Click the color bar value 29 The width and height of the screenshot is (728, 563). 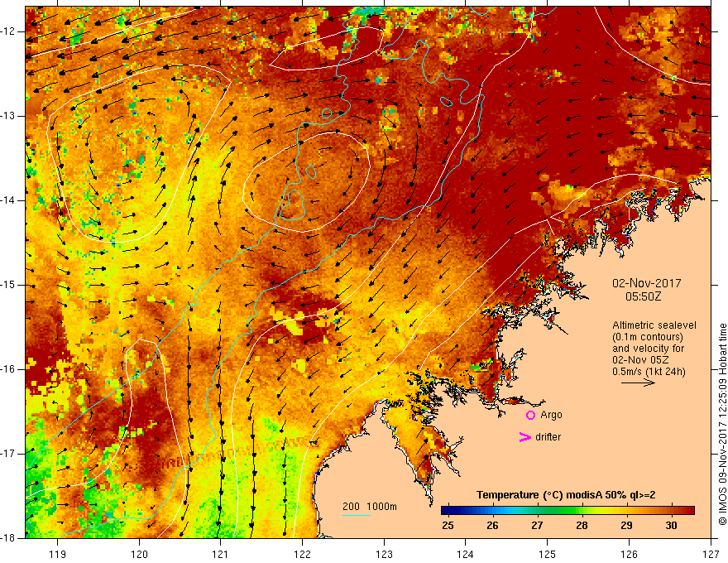coord(626,526)
